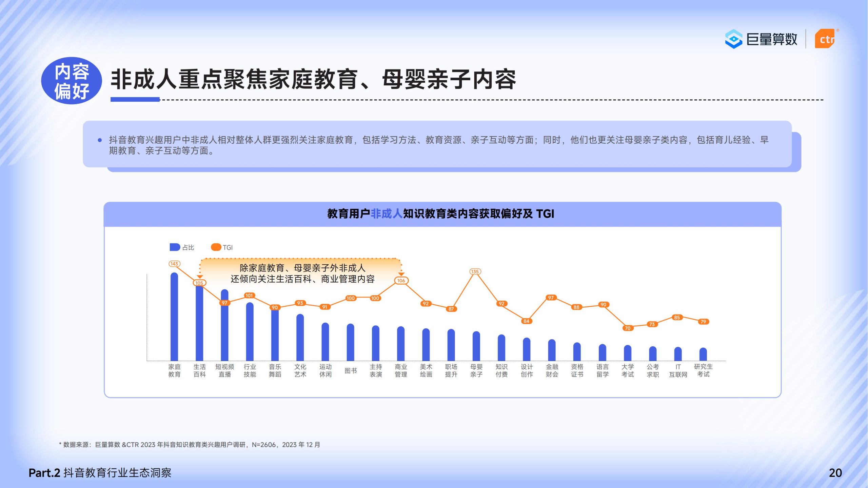
Task: Click the slide headline 非成人重点聚焦家庭教育
Action: pyautogui.click(x=313, y=80)
